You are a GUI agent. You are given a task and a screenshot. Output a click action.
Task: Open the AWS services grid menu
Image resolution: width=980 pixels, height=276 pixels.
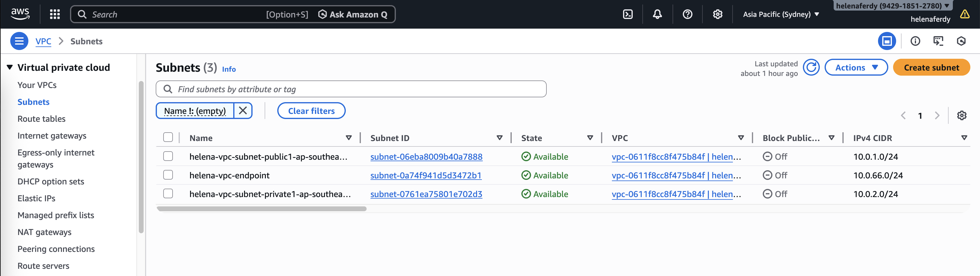coord(55,14)
